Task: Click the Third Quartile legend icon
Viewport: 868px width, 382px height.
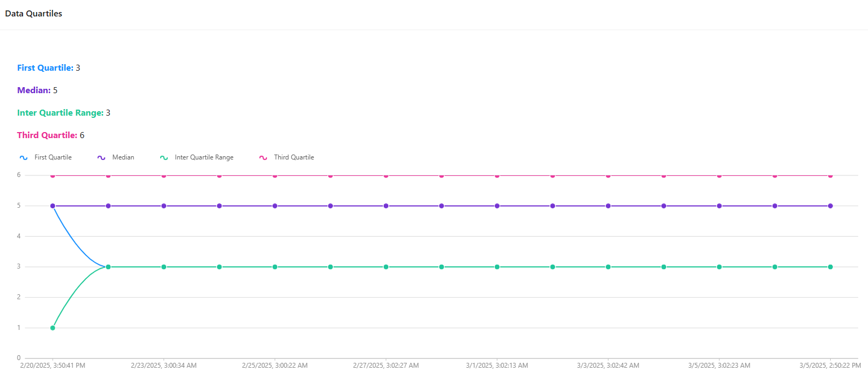Action: pos(263,158)
